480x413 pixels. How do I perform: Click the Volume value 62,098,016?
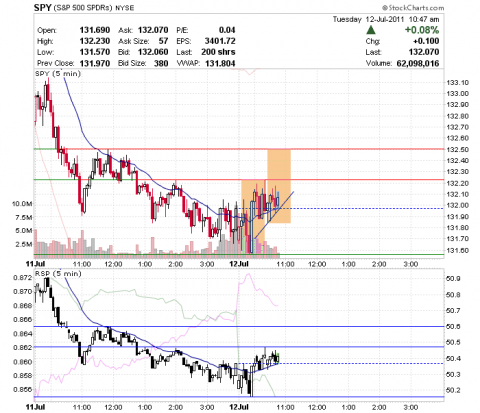click(x=418, y=63)
